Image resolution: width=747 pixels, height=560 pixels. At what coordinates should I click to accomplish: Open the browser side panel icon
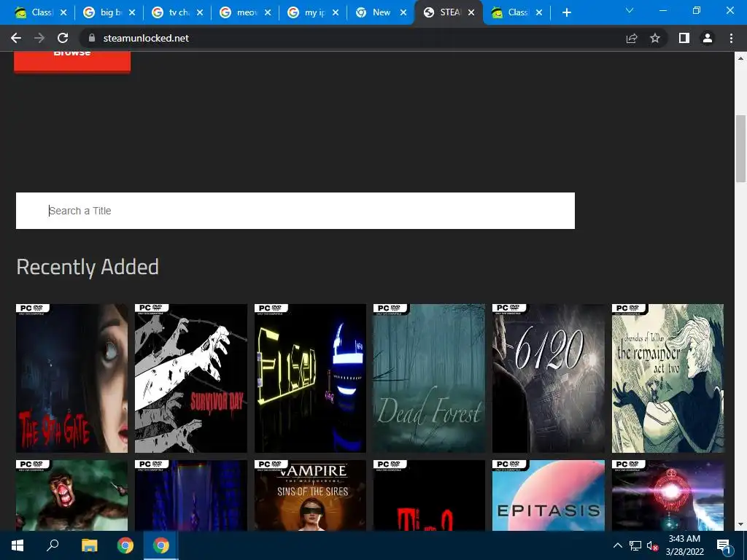click(x=684, y=38)
